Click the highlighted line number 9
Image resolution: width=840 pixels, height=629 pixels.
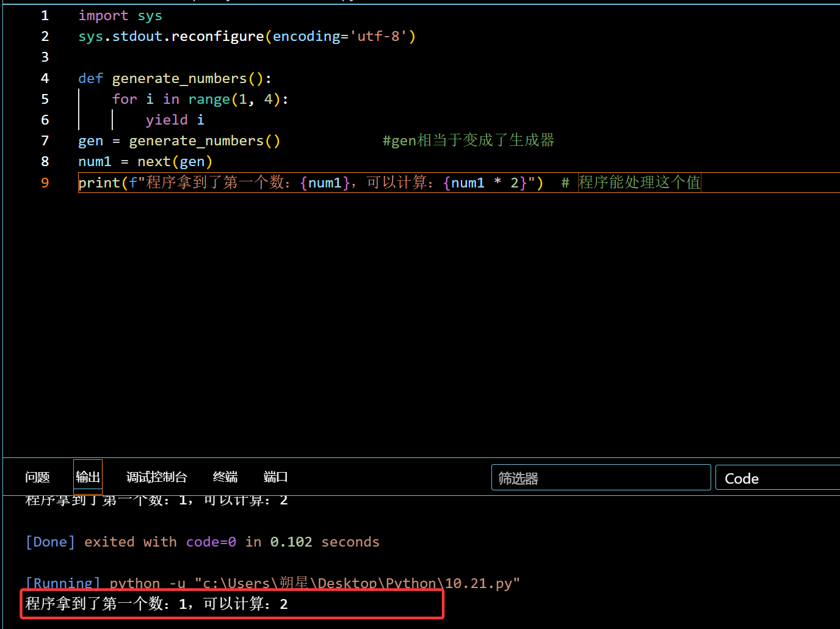pyautogui.click(x=45, y=183)
